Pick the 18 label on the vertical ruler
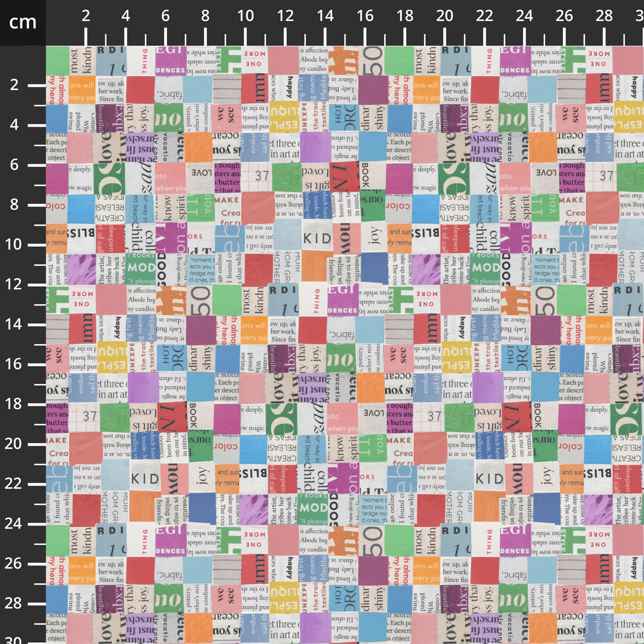Viewport: 644px width, 644px height. [x=14, y=404]
